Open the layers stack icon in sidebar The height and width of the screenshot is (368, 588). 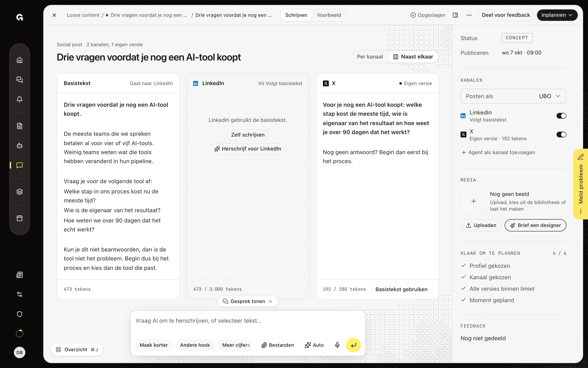point(20,192)
